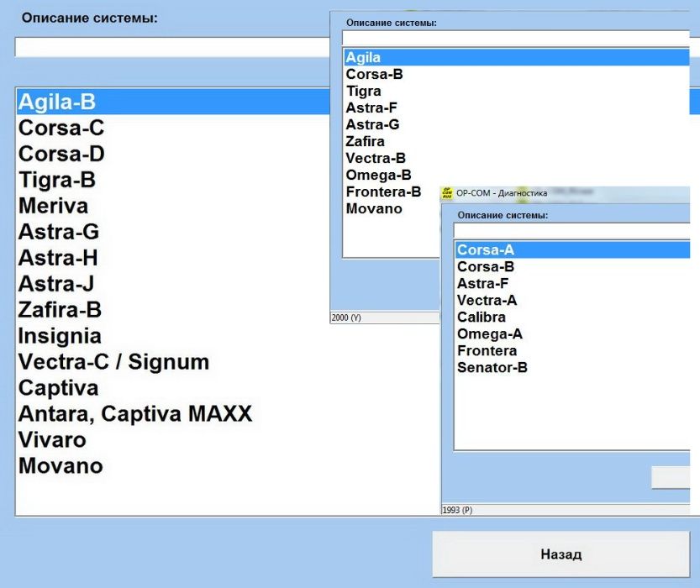700x588 pixels.
Task: Choose Astra-G in the 2000 (Y) window
Action: pyautogui.click(x=372, y=124)
